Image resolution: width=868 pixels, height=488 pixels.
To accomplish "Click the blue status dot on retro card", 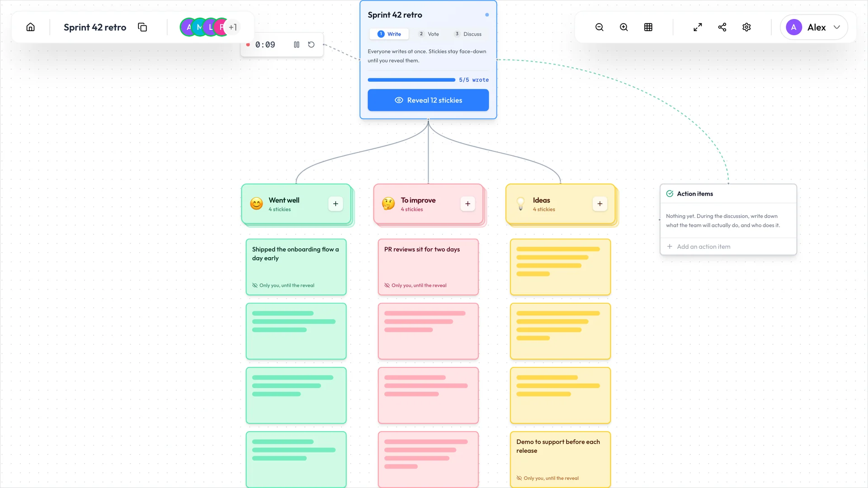I will pyautogui.click(x=487, y=15).
